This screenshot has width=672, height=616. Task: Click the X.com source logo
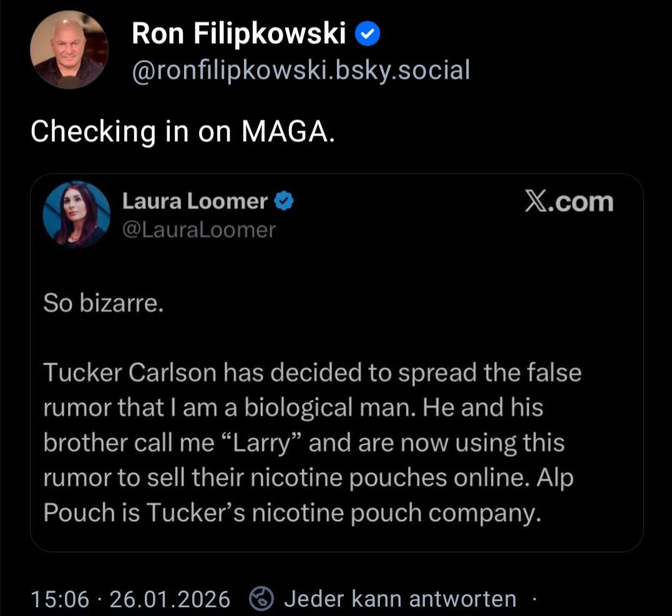(x=568, y=202)
